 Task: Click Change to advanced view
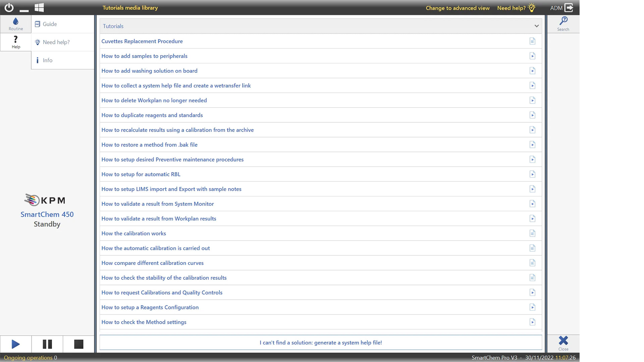[458, 8]
